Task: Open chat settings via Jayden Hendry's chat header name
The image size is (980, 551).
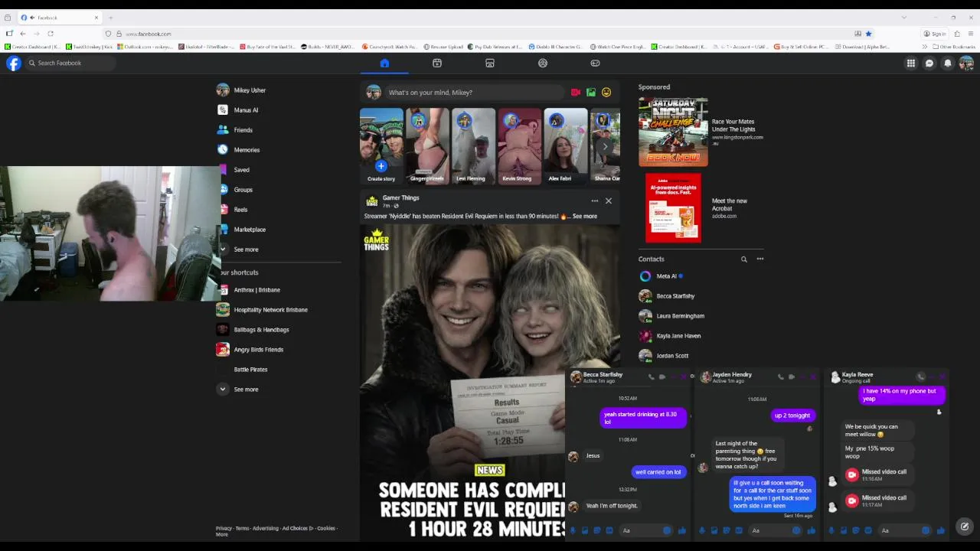Action: point(732,375)
